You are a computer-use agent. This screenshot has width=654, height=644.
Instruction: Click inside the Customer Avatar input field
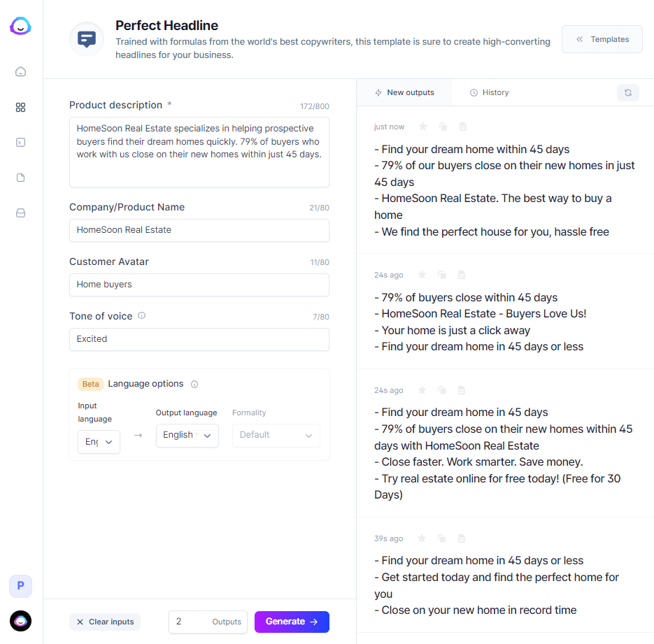(x=199, y=285)
